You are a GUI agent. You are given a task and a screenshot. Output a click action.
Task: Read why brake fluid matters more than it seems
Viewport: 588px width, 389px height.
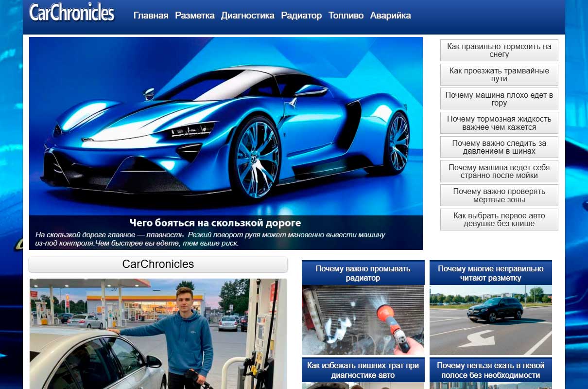point(499,123)
